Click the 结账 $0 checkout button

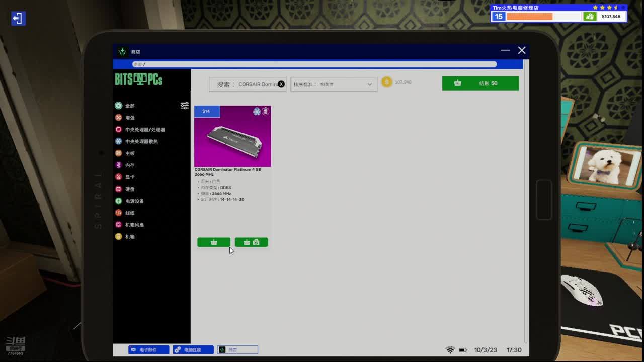(480, 83)
